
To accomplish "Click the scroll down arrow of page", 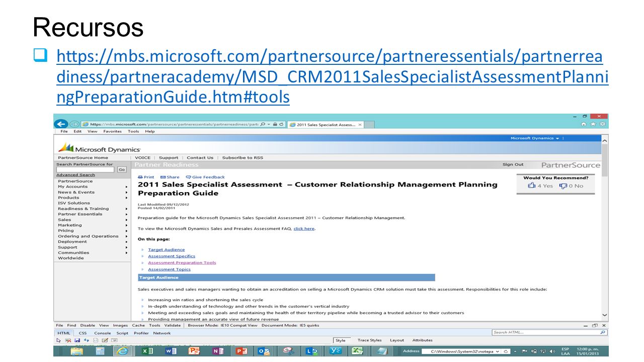I will click(605, 315).
